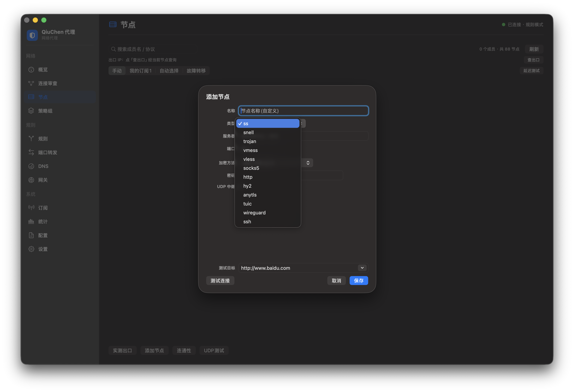Choose hy2 protocol from the list
This screenshot has height=392, width=574.
268,186
